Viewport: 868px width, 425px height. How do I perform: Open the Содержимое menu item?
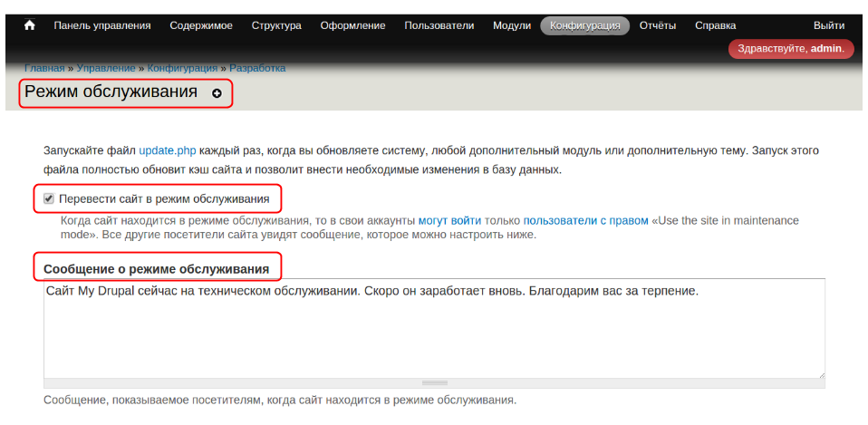(x=201, y=25)
